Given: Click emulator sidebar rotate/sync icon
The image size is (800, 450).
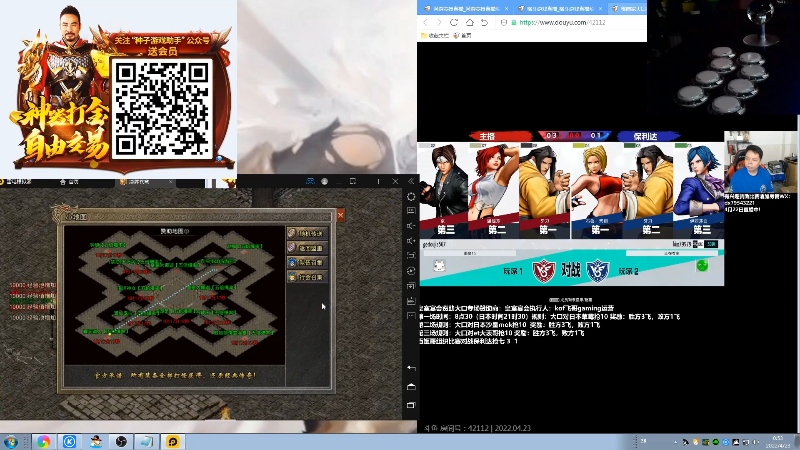Looking at the screenshot, I should (x=411, y=271).
